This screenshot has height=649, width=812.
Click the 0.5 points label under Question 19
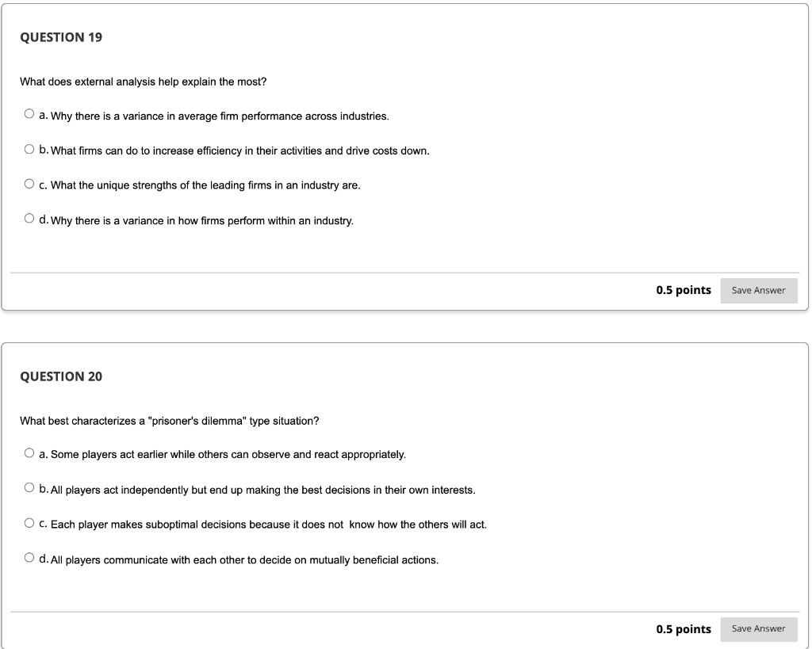click(x=683, y=290)
